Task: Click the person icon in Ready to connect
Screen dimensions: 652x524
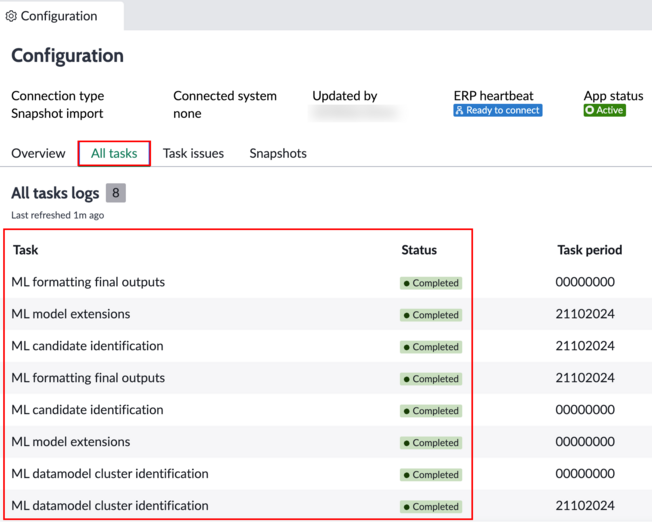Action: (459, 110)
